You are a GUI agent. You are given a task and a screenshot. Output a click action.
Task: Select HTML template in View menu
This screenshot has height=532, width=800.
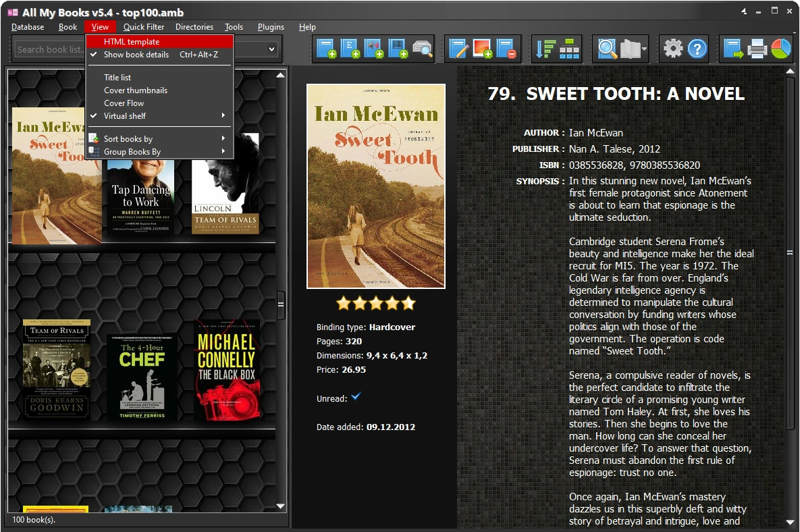160,42
